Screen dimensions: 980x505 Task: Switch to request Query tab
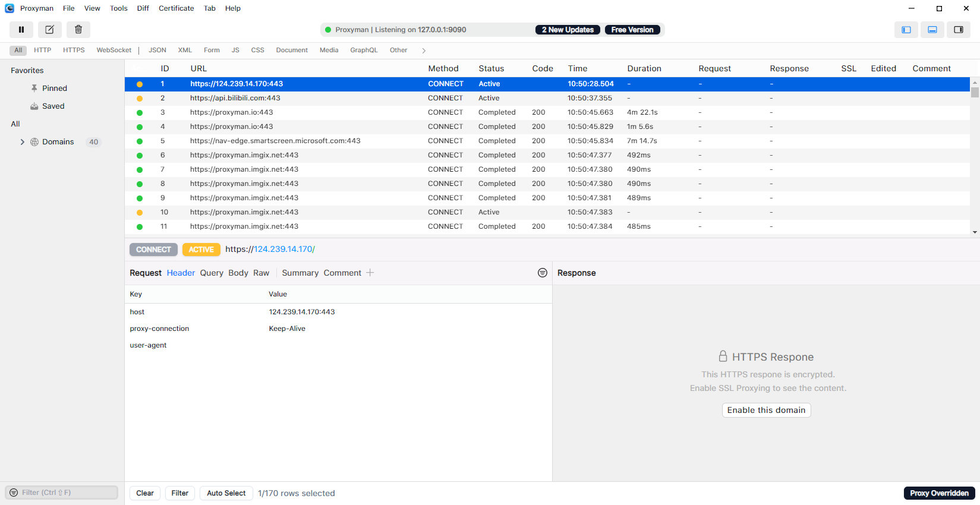[x=212, y=273]
